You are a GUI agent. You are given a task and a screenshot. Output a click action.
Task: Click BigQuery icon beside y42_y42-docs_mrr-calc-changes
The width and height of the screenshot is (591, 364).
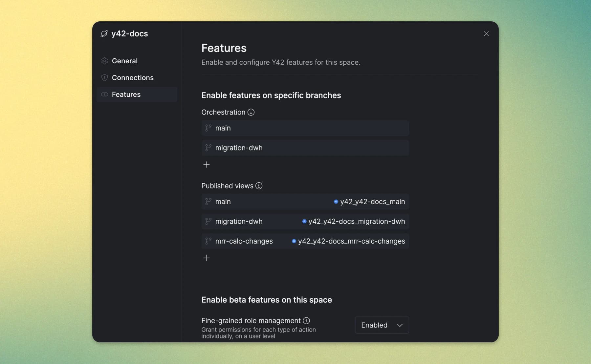[x=294, y=241]
